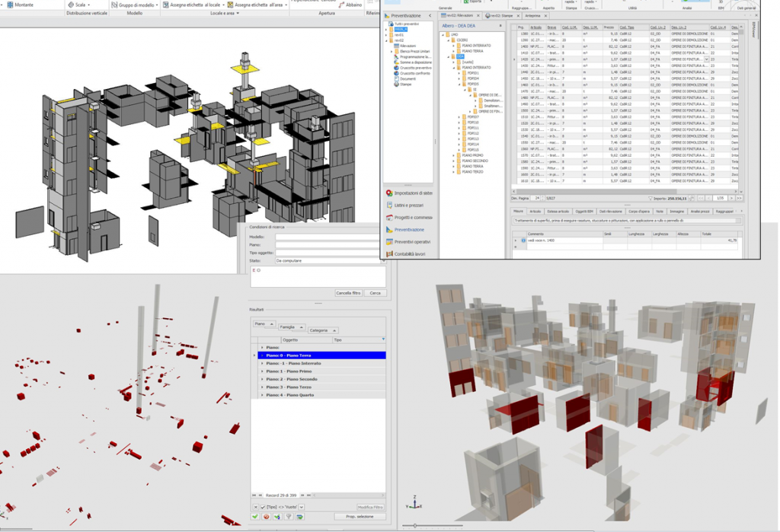Remove the filter with the X button
Screen dimensions: 780x532
pos(255,507)
